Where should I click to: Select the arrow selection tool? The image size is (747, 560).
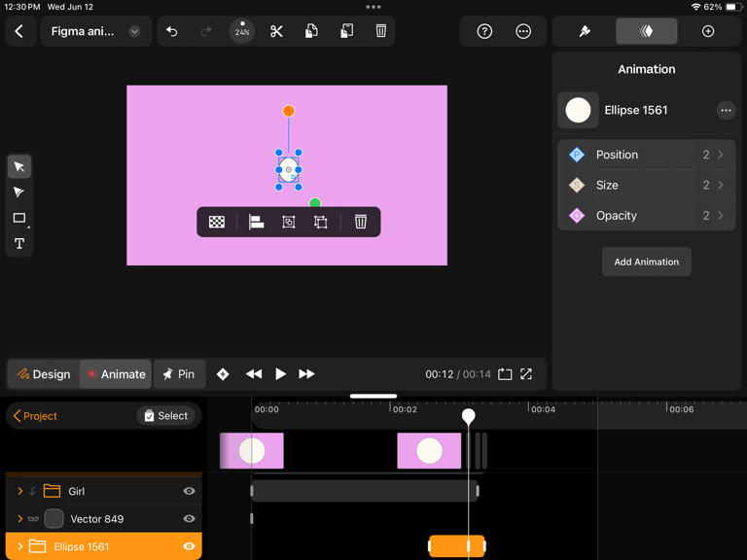[x=19, y=166]
